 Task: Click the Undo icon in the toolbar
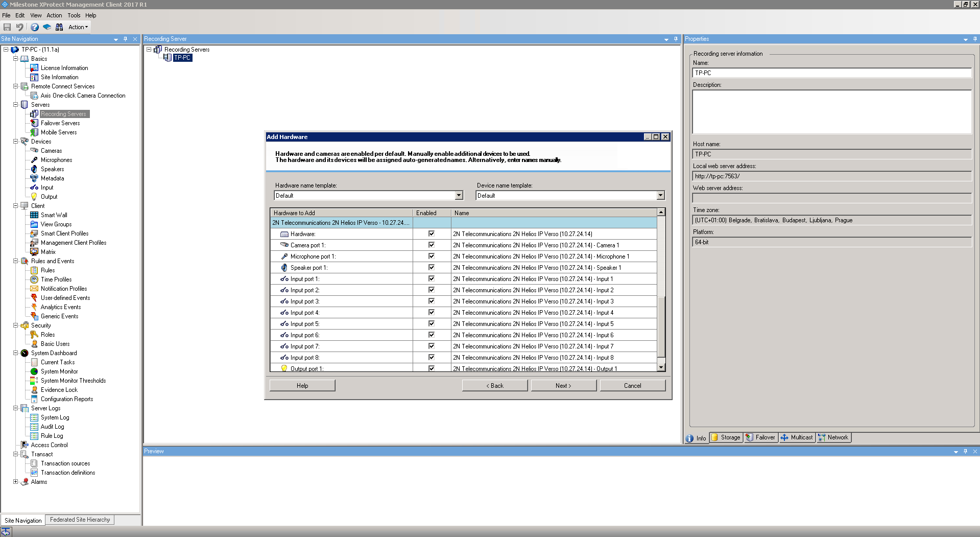(x=20, y=27)
